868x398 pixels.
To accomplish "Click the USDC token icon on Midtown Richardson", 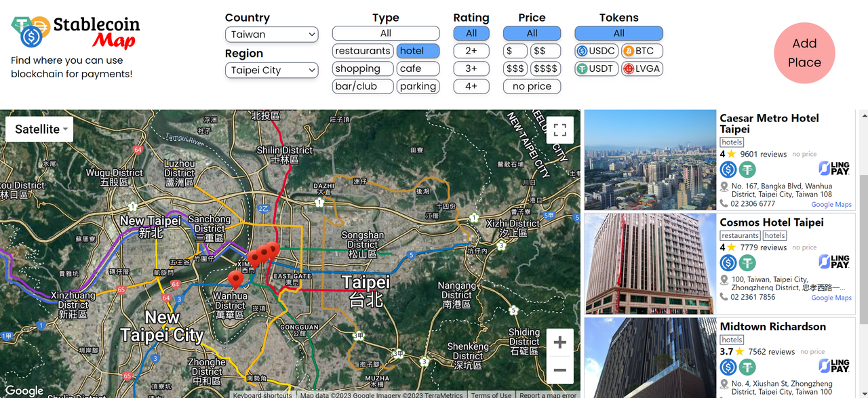I will [728, 367].
